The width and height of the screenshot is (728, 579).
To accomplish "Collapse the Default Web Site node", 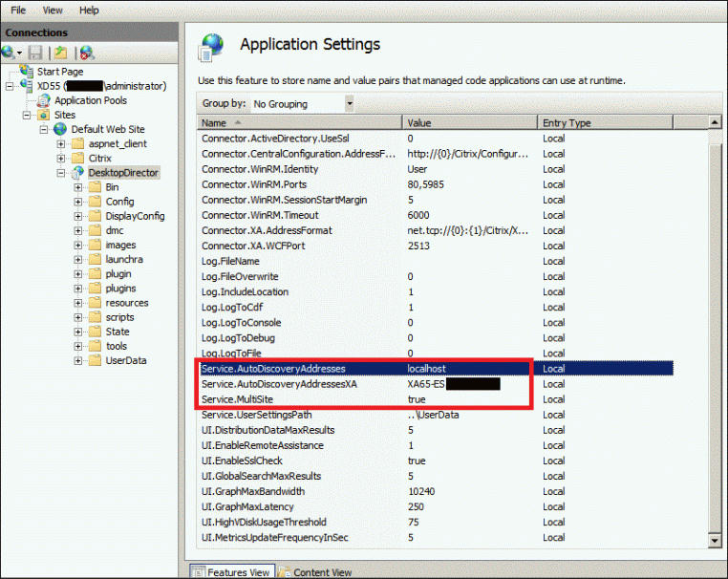I will 44,130.
